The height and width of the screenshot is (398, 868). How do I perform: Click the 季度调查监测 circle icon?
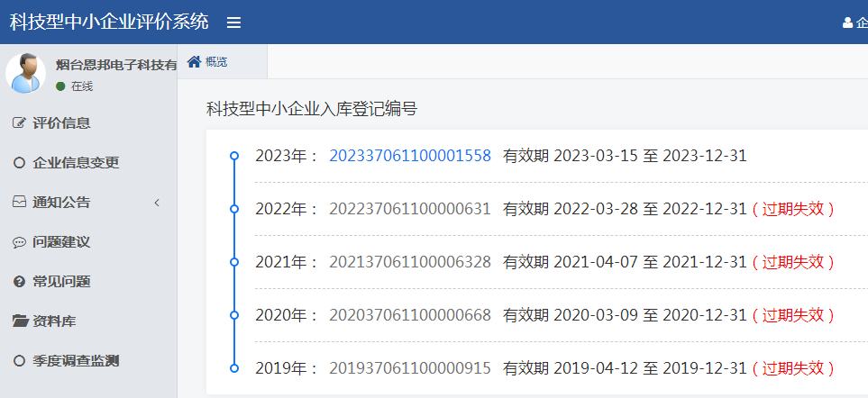pos(19,361)
